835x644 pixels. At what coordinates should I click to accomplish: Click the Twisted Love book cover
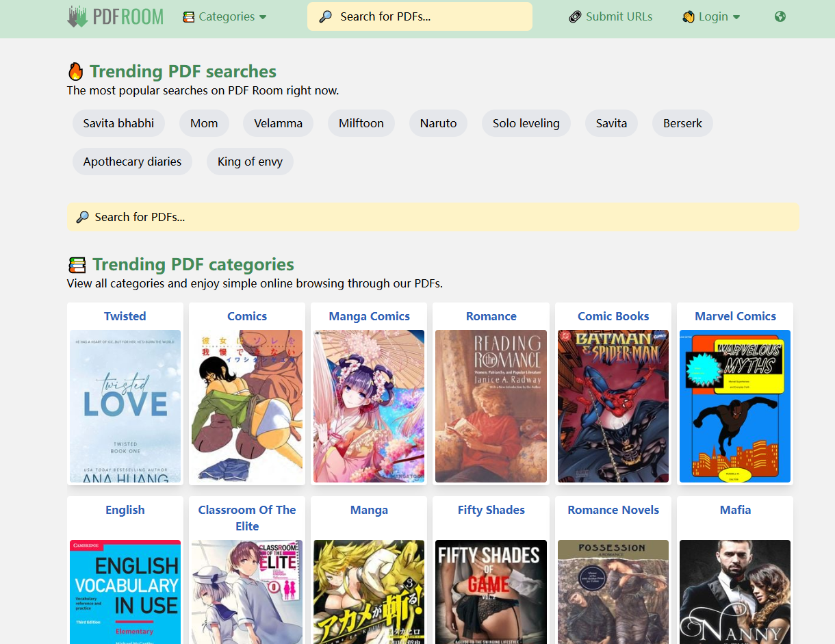click(x=125, y=407)
